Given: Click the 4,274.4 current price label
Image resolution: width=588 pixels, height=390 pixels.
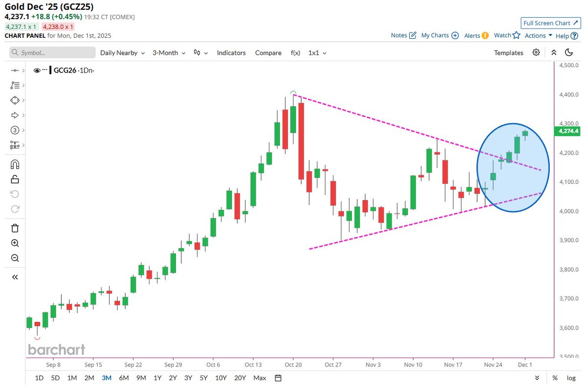Looking at the screenshot, I should (x=567, y=131).
